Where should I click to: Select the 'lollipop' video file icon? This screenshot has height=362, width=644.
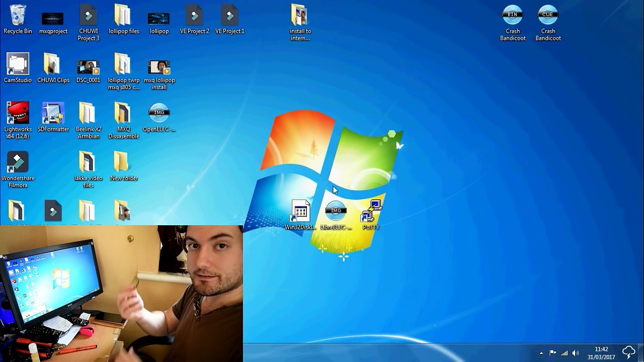[159, 23]
